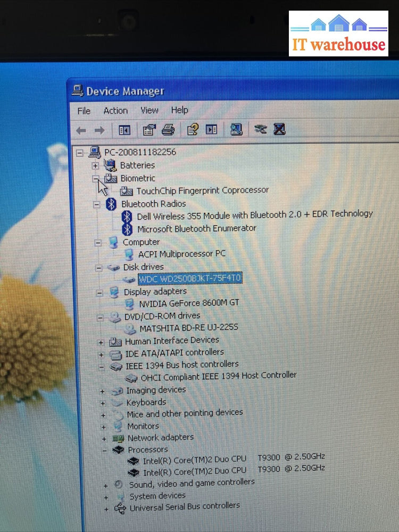Click the Scan for hardware changes icon
Viewport: 399px width, 532px height.
click(x=236, y=129)
